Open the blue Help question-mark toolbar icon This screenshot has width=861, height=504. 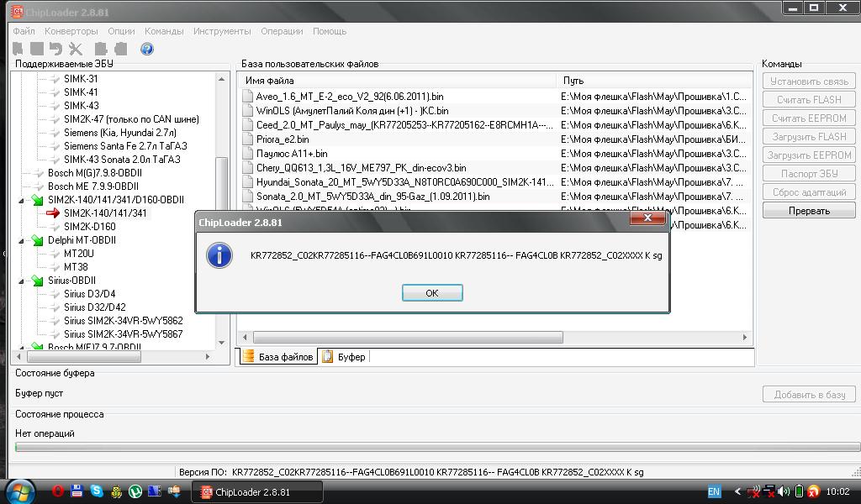147,50
